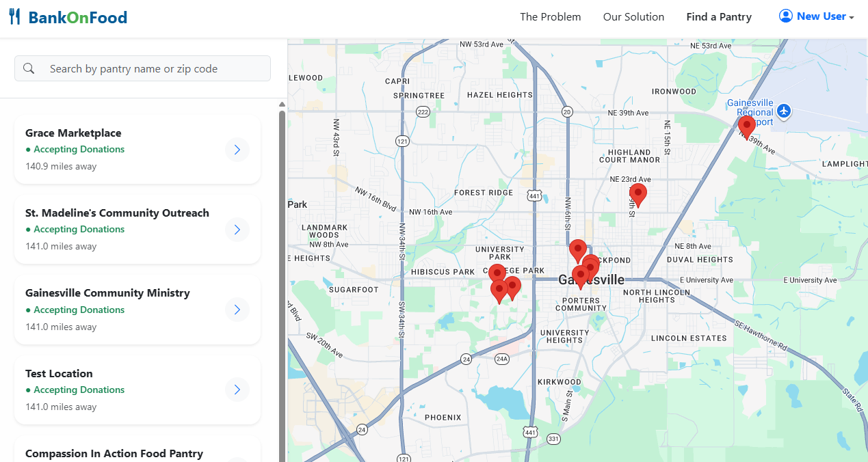Go to The Problem page

pyautogui.click(x=550, y=17)
